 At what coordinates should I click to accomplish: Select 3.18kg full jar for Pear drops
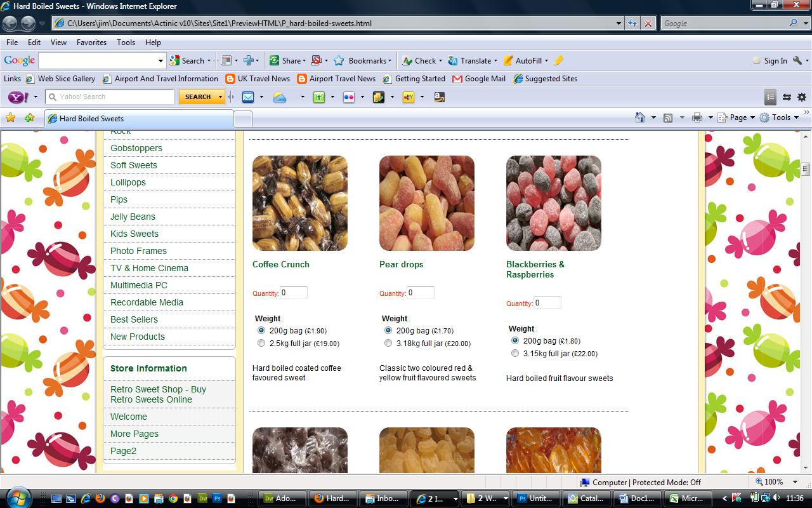coord(388,344)
